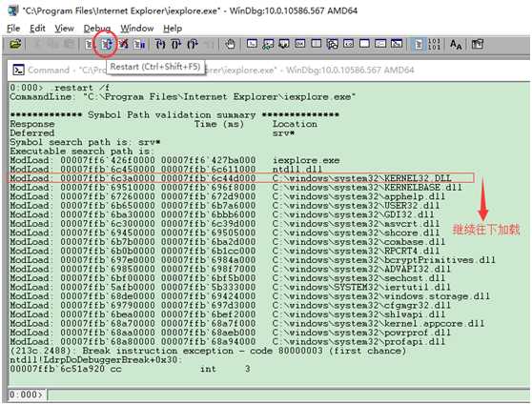532x405 pixels.
Task: Click the Font (AA) toolbar icon
Action: coord(456,44)
